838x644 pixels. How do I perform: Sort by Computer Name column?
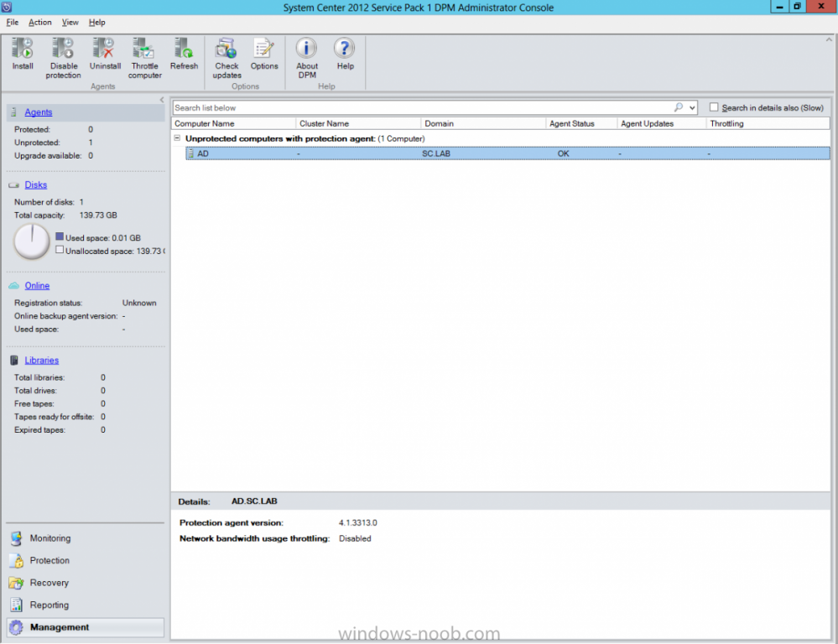[233, 123]
